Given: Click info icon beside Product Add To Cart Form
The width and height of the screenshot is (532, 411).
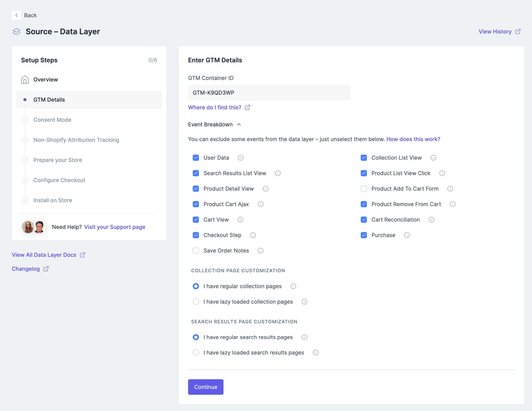Looking at the screenshot, I should tap(450, 189).
